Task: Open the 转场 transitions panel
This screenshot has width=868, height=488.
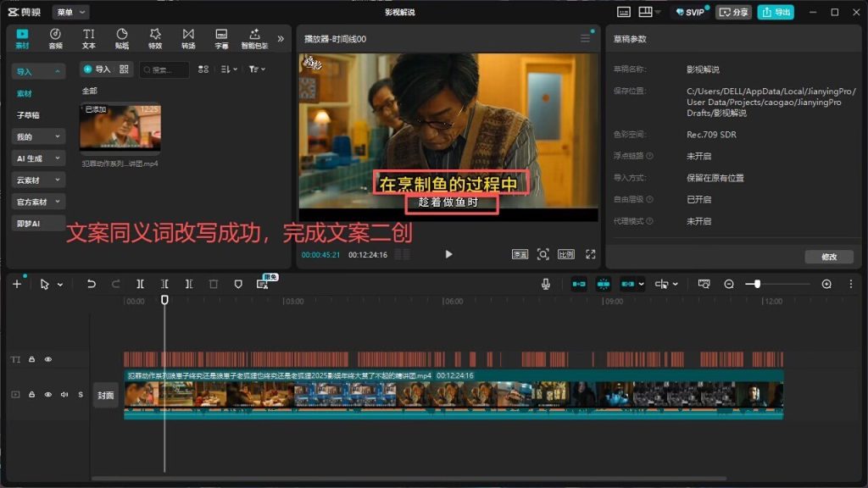Action: [188, 39]
